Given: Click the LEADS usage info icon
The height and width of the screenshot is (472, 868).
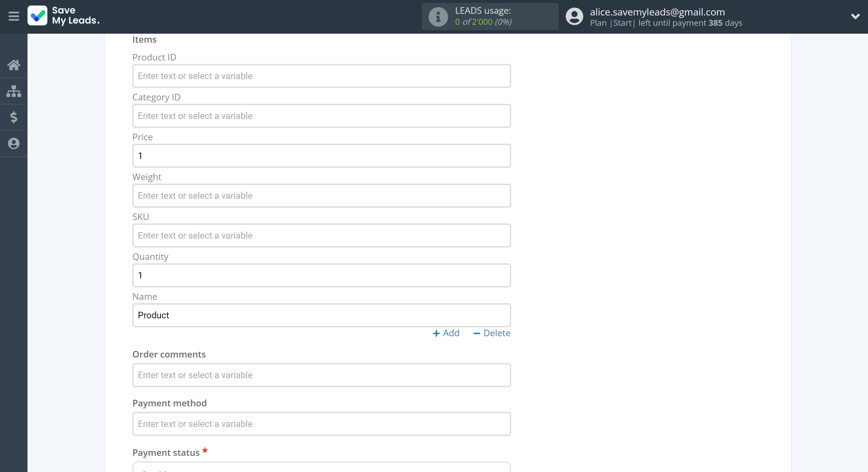Looking at the screenshot, I should pyautogui.click(x=438, y=17).
